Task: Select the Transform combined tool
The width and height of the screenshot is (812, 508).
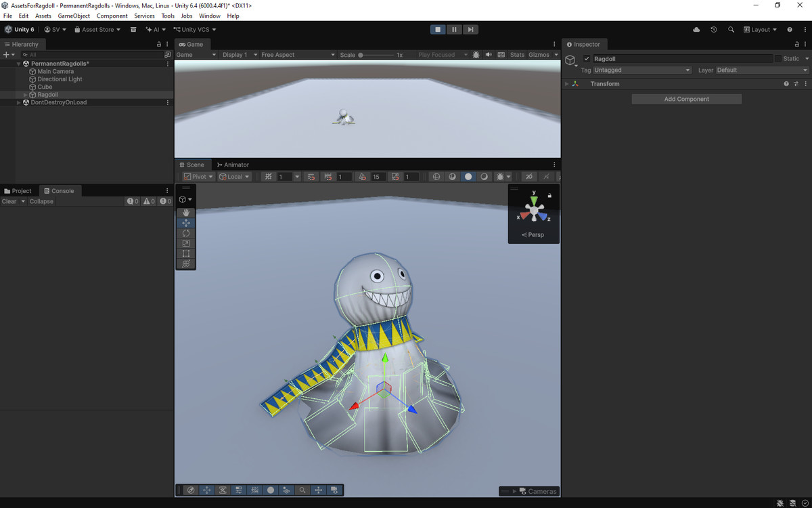Action: pyautogui.click(x=186, y=263)
